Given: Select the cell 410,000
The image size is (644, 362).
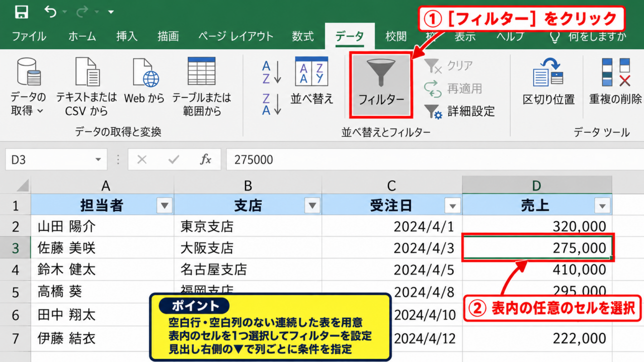Looking at the screenshot, I should pyautogui.click(x=537, y=270).
